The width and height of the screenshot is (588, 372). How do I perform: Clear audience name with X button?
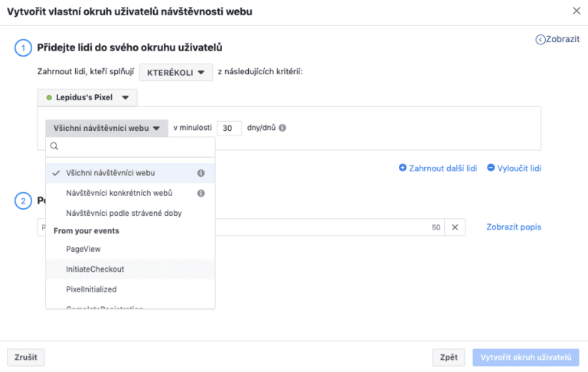click(x=454, y=227)
